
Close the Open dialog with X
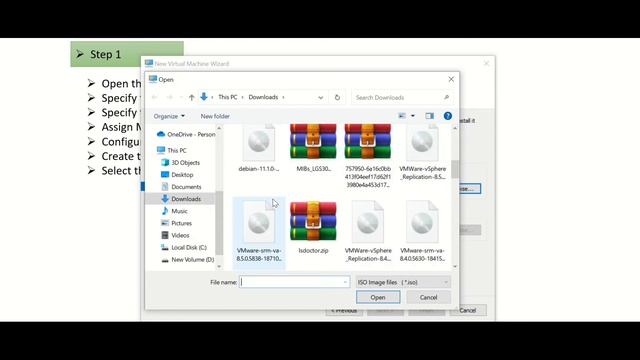[451, 79]
